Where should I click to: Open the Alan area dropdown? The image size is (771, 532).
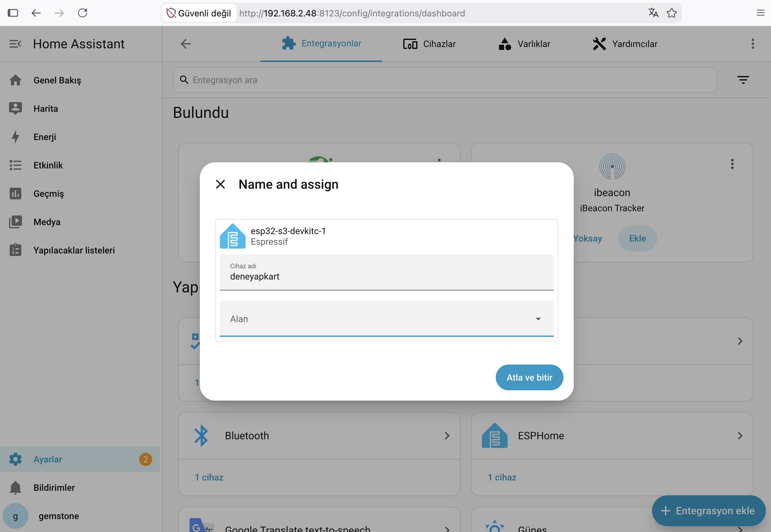386,319
